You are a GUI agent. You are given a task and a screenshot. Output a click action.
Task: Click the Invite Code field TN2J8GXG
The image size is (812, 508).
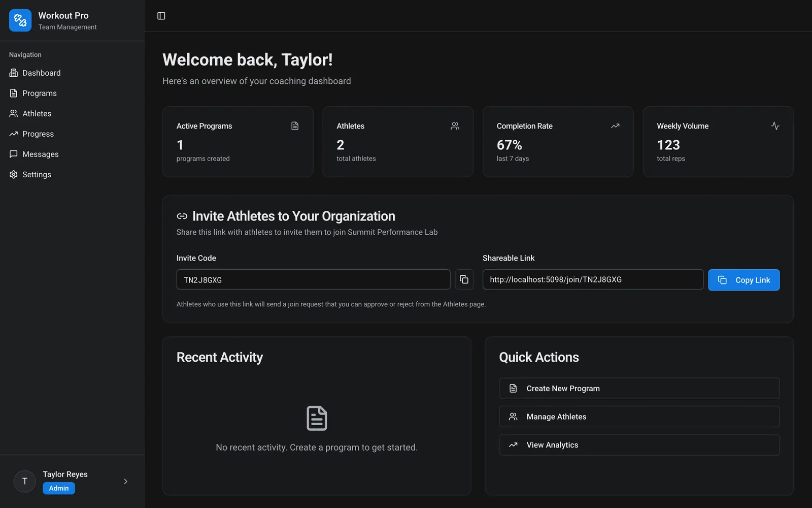click(313, 279)
